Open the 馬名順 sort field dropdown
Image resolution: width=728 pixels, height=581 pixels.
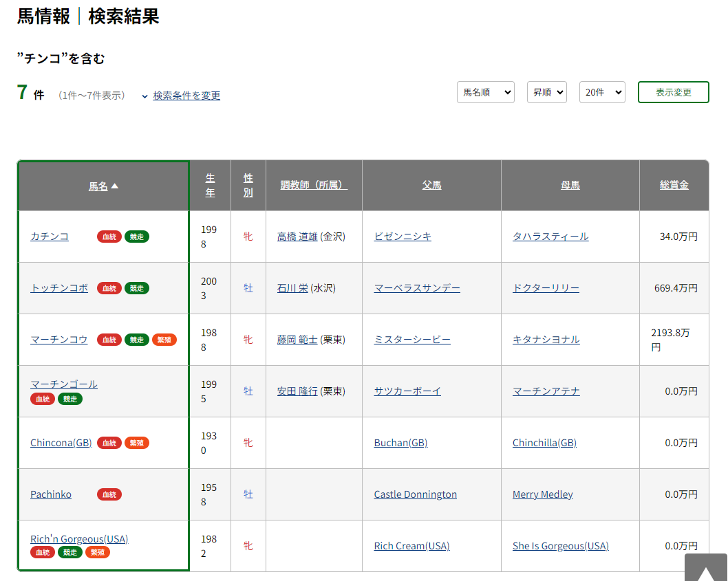pyautogui.click(x=485, y=92)
